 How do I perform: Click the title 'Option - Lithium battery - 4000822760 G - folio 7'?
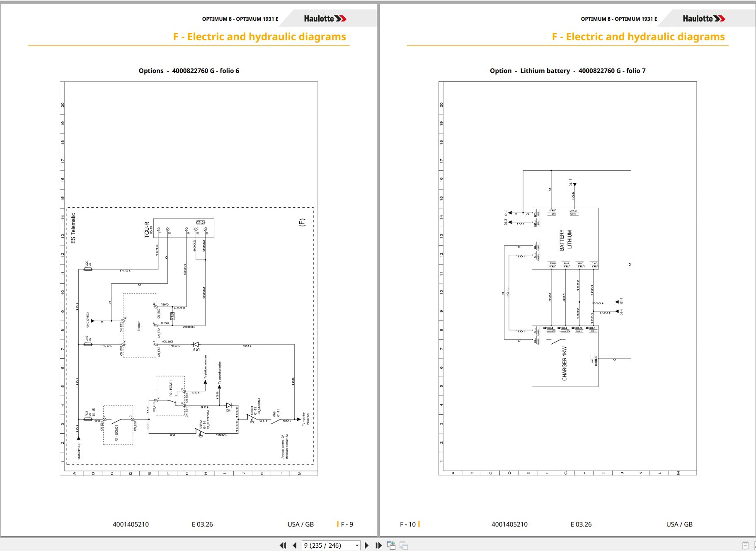pos(568,71)
